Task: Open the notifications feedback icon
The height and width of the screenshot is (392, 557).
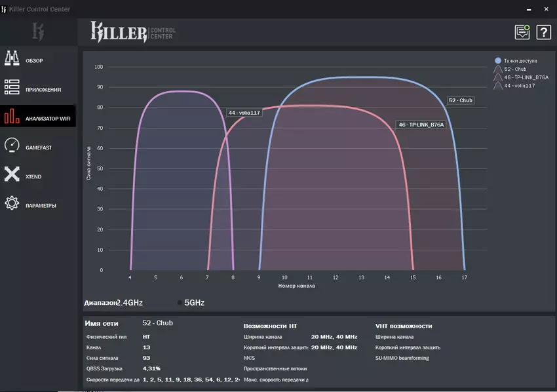Action: [x=522, y=31]
